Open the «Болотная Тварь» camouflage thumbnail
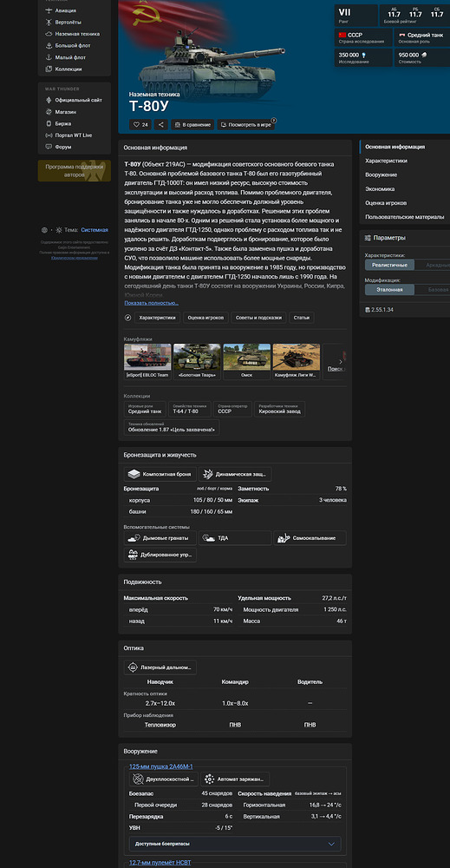 [197, 361]
